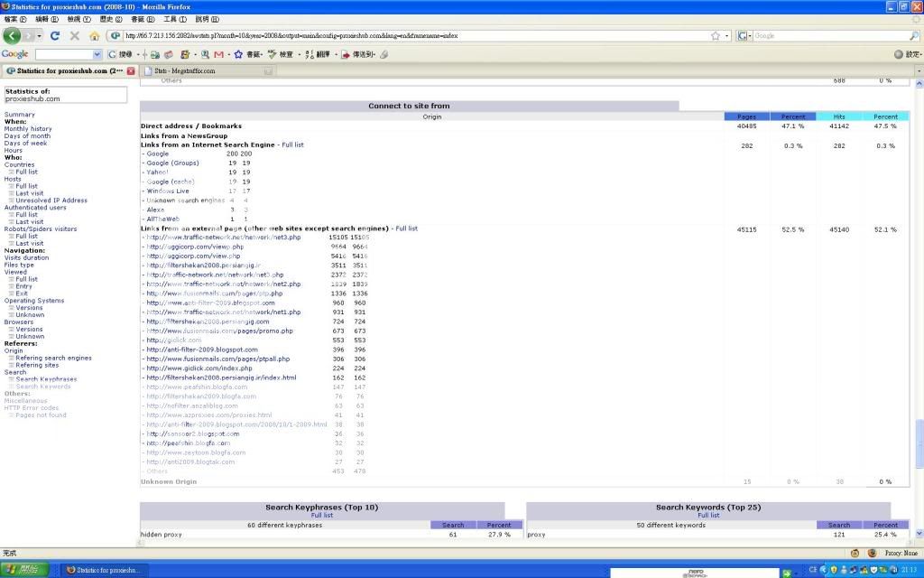Reload the page with the refresh icon
Screen dimensions: 924x578
[55, 36]
